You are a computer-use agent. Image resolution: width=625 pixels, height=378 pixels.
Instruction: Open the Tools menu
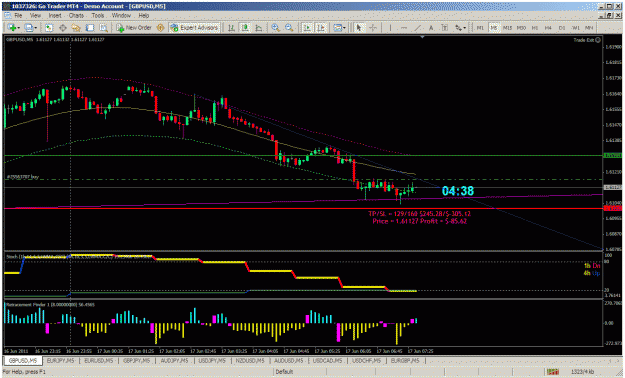click(98, 16)
